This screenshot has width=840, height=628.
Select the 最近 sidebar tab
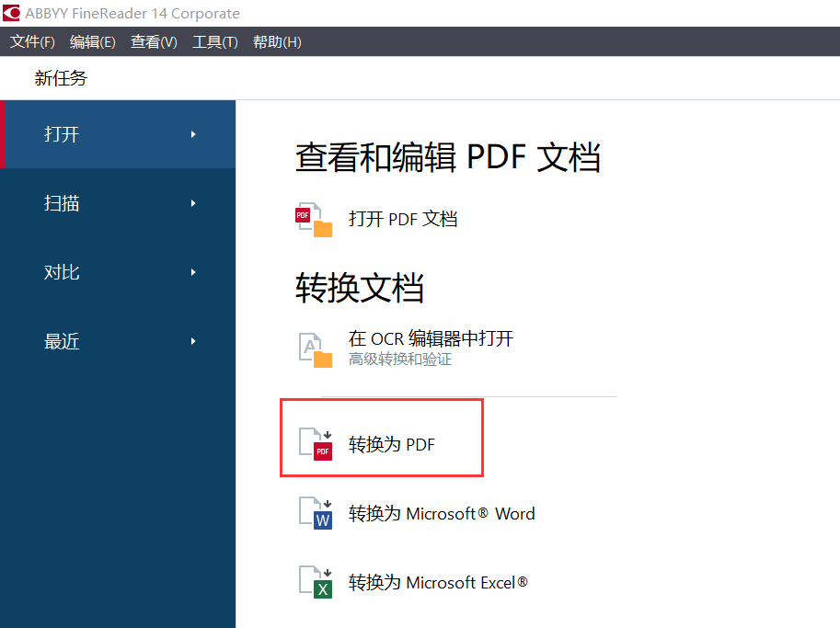point(118,341)
